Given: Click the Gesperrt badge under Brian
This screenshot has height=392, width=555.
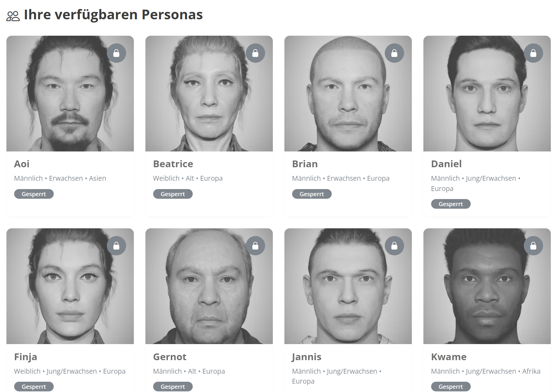Looking at the screenshot, I should pyautogui.click(x=312, y=194).
